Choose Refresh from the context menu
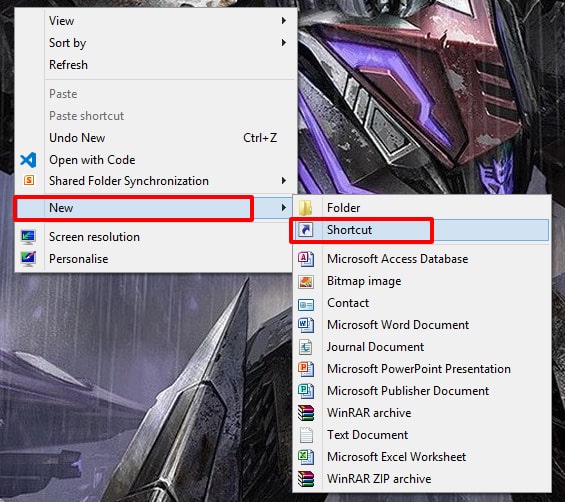565x502 pixels. tap(156, 65)
